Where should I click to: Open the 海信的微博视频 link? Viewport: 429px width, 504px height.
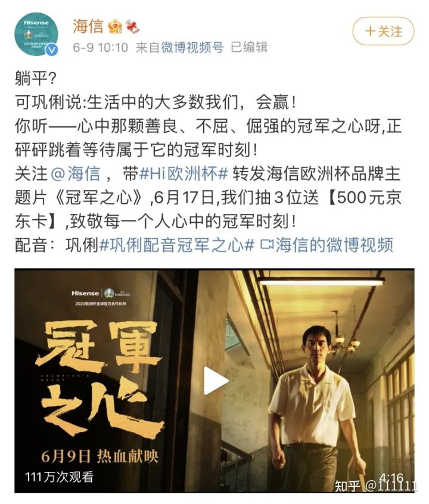334,245
